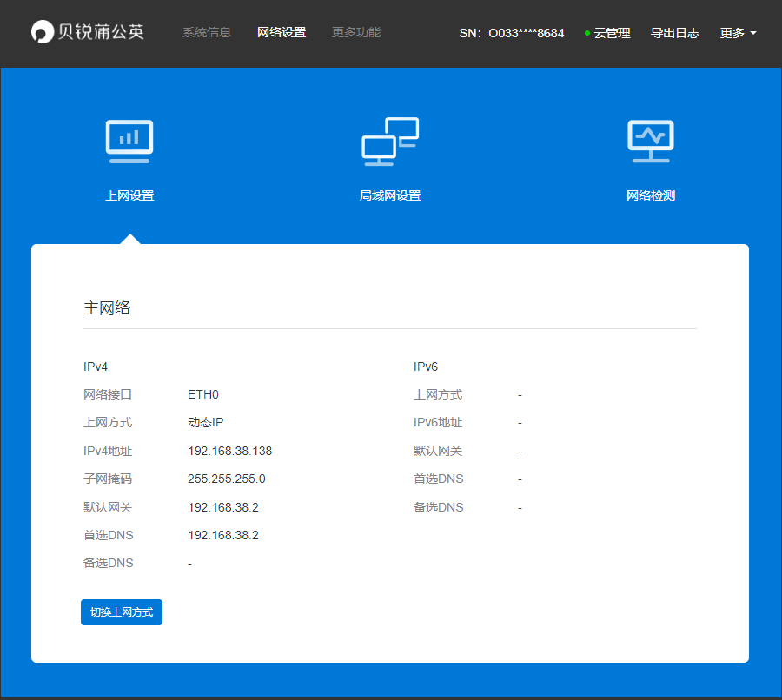Open 局域网设置 via the dual-monitor icon
782x700 pixels.
coord(389,141)
